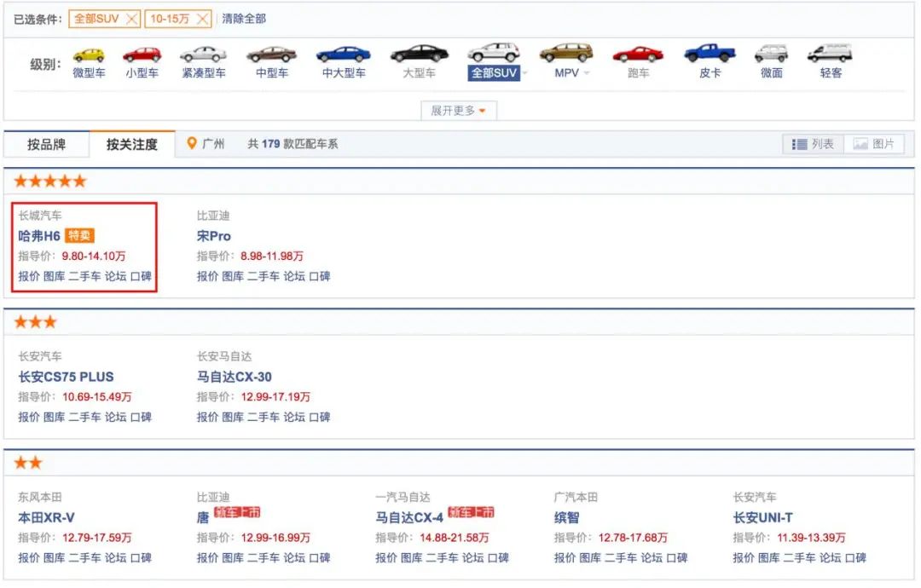Open the MPV dropdown arrow

(x=586, y=73)
